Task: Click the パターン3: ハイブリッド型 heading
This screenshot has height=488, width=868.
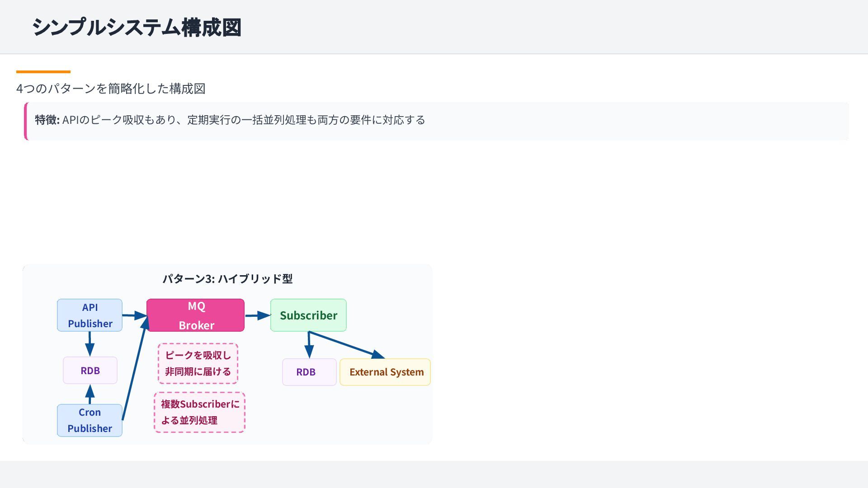Action: pos(227,279)
